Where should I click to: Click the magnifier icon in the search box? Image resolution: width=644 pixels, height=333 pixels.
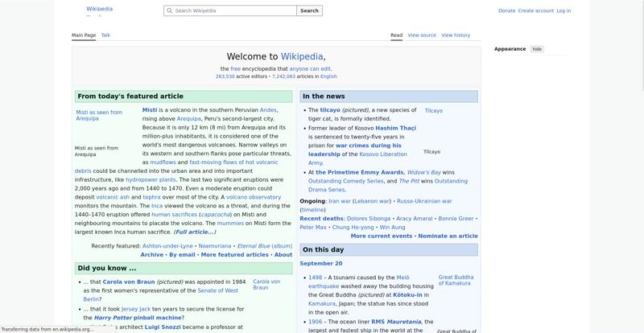[x=170, y=10]
